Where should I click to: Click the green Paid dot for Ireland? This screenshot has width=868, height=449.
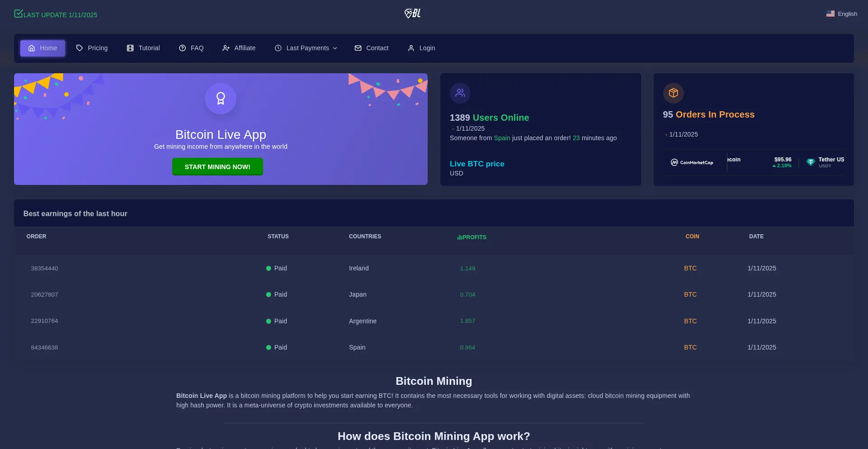click(x=269, y=268)
